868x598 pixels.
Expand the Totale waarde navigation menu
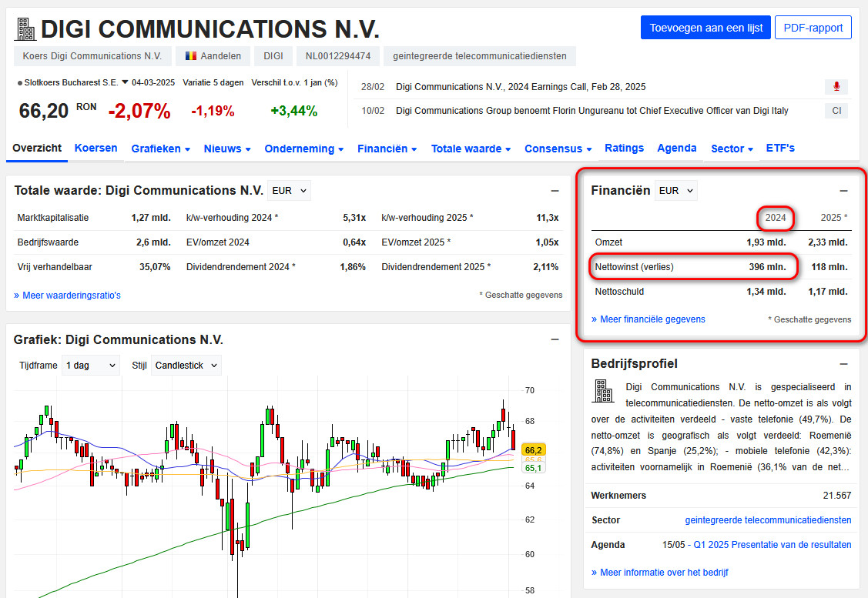click(471, 149)
